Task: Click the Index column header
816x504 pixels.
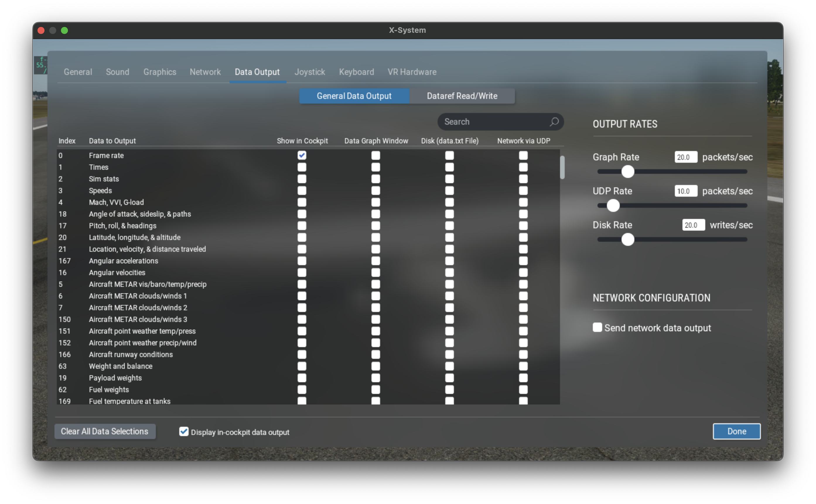Action: [67, 141]
